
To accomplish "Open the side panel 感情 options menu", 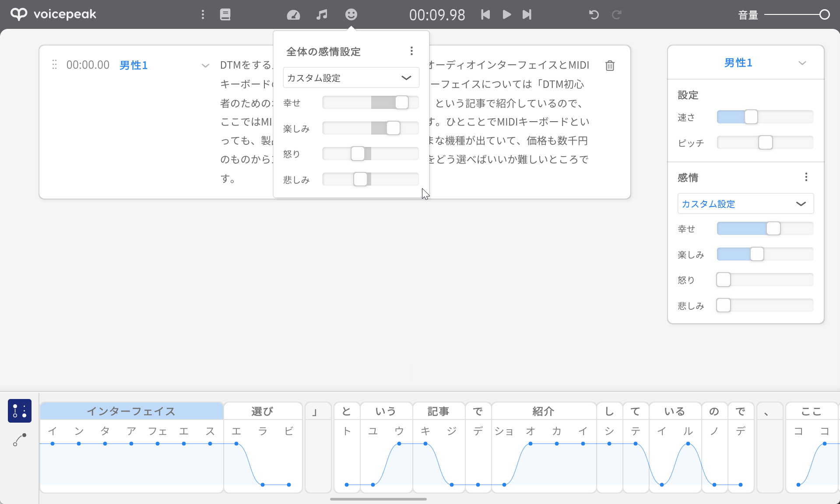I will (x=806, y=177).
